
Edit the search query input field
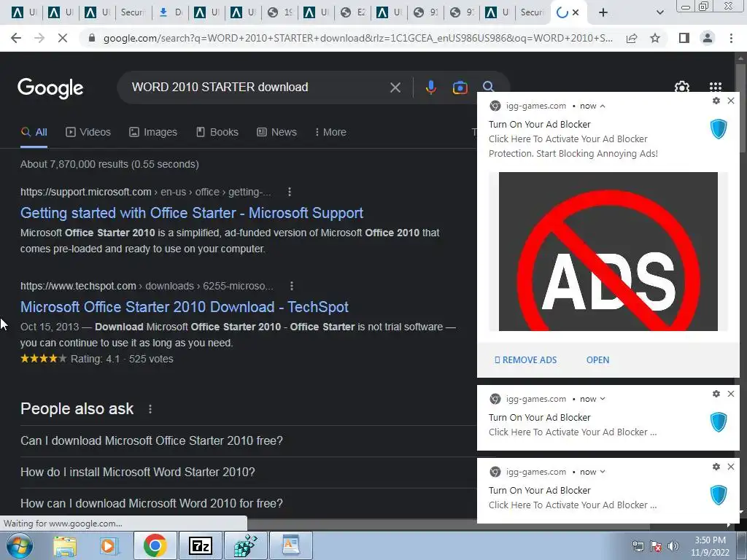pos(258,87)
